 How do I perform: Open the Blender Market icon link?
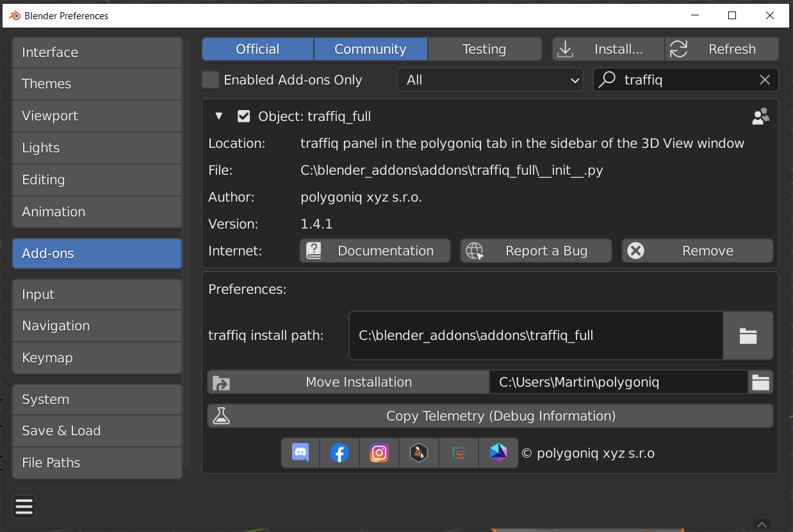pyautogui.click(x=498, y=453)
